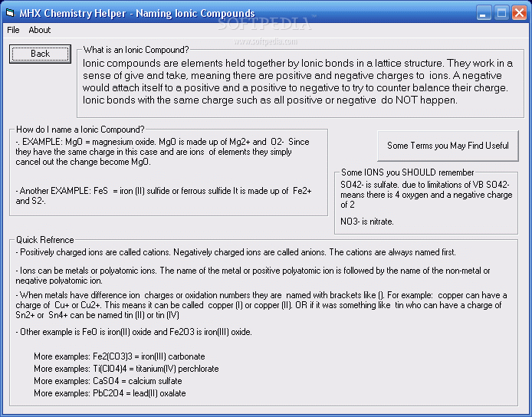
Task: Go back with the Back button
Action: pyautogui.click(x=40, y=54)
